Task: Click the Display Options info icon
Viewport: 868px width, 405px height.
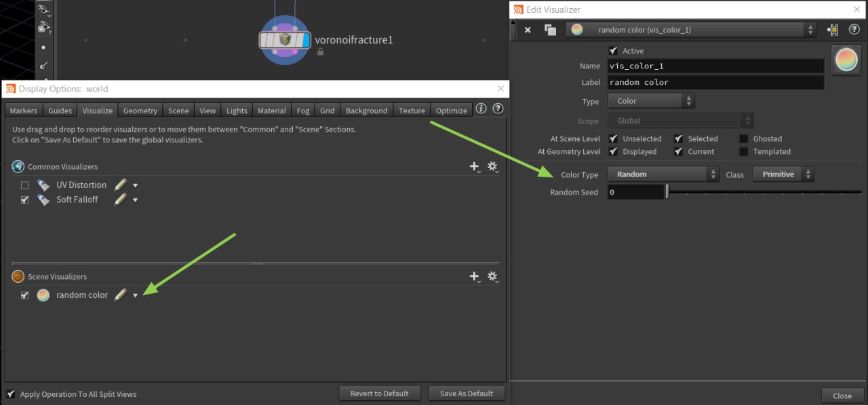Action: 481,109
